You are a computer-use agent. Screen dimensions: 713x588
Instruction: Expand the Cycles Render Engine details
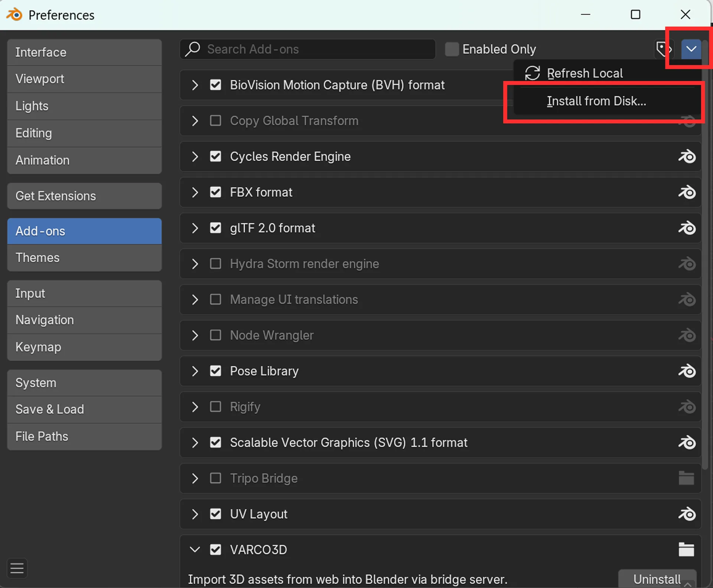pyautogui.click(x=195, y=157)
